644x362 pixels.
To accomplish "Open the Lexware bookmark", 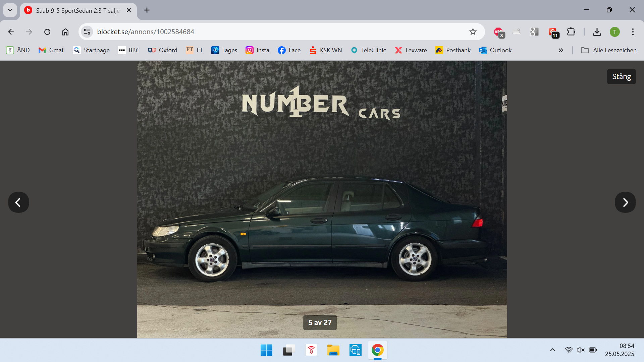I will (x=411, y=50).
